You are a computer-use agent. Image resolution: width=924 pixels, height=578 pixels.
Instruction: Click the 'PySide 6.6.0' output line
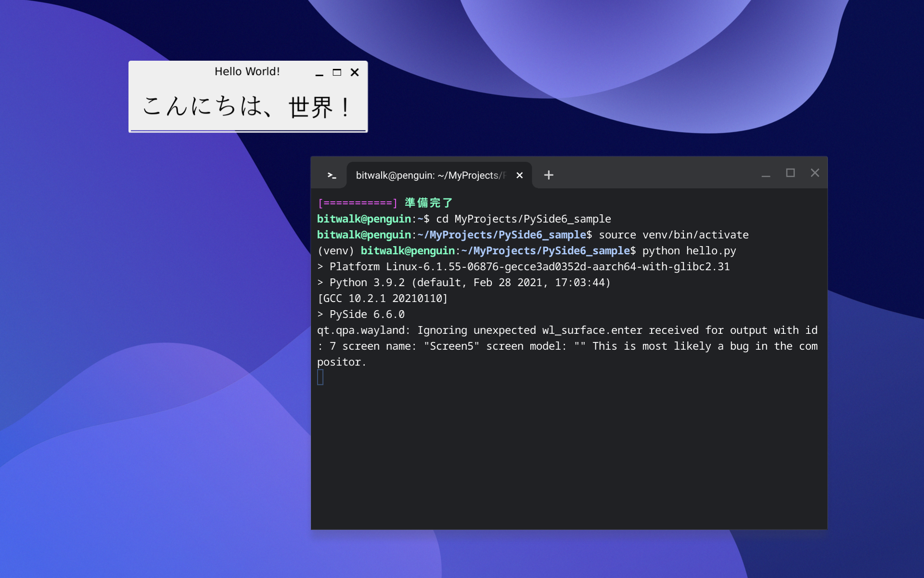367,315
